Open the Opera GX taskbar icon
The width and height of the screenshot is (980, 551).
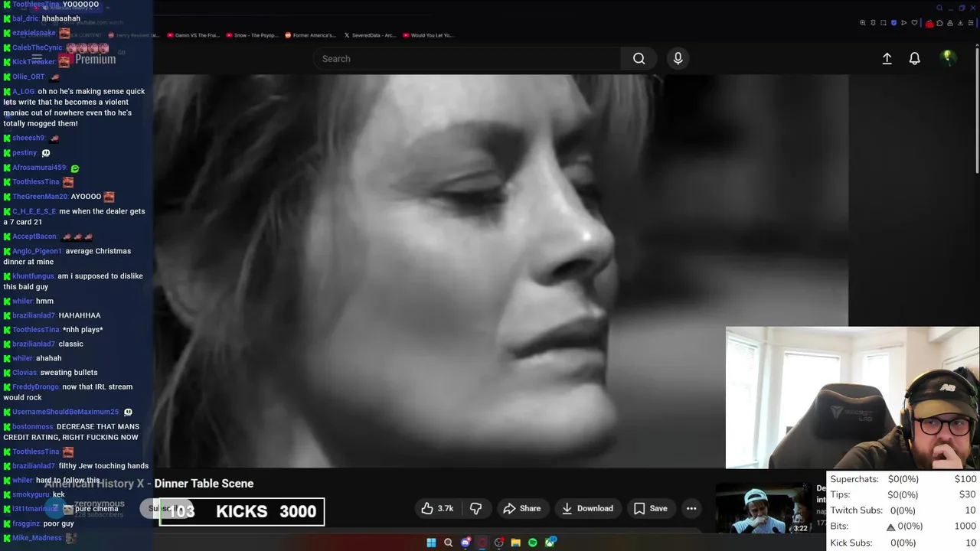click(x=482, y=543)
